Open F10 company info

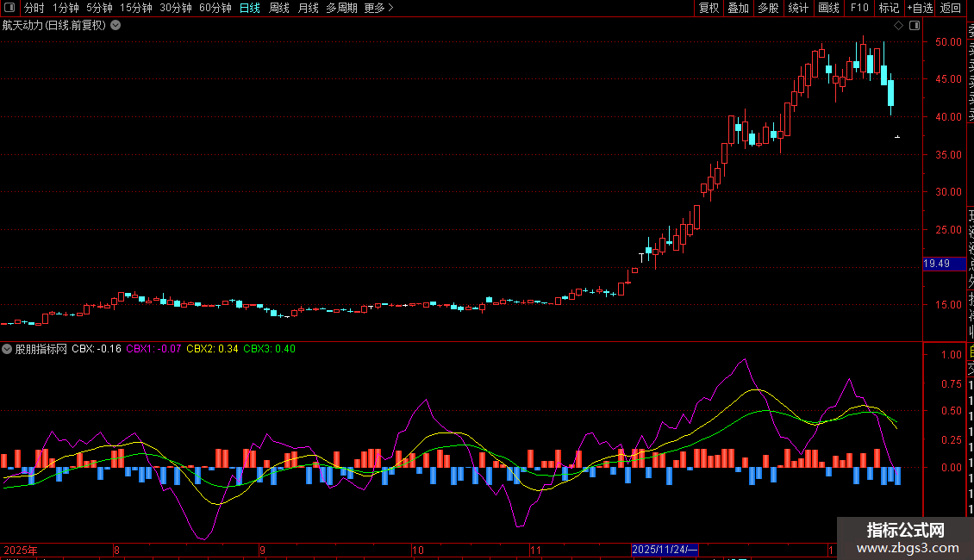pos(859,8)
